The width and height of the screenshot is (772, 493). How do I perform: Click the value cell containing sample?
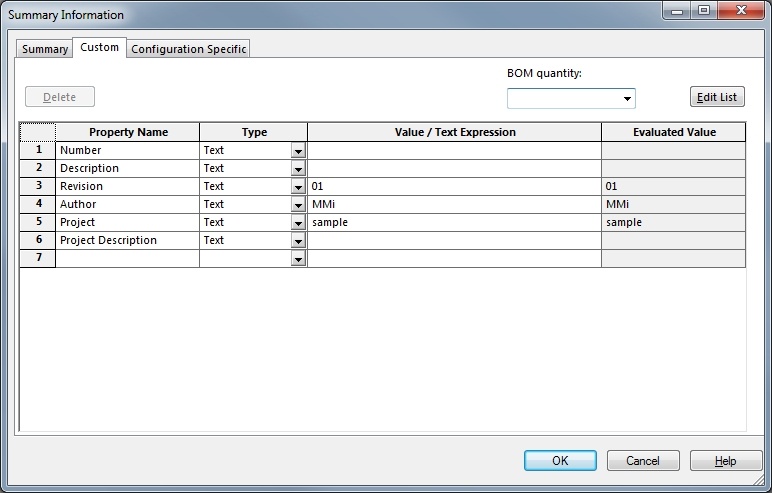click(x=454, y=222)
